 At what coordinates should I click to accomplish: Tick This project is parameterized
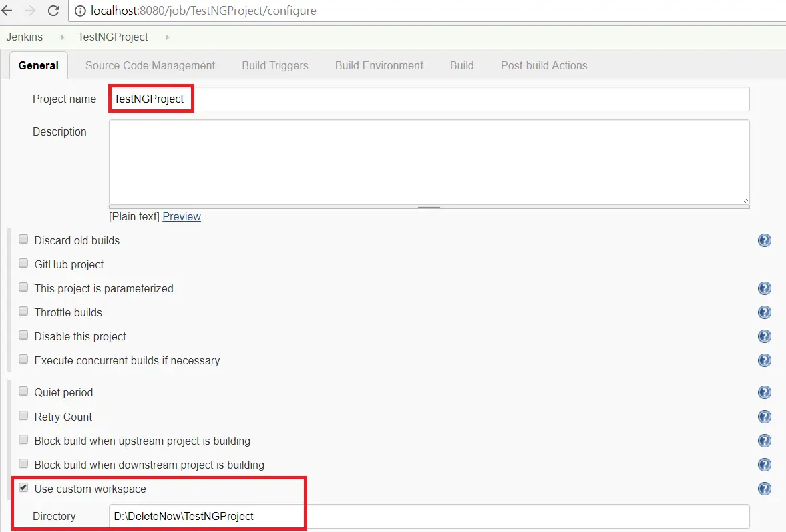(x=23, y=288)
